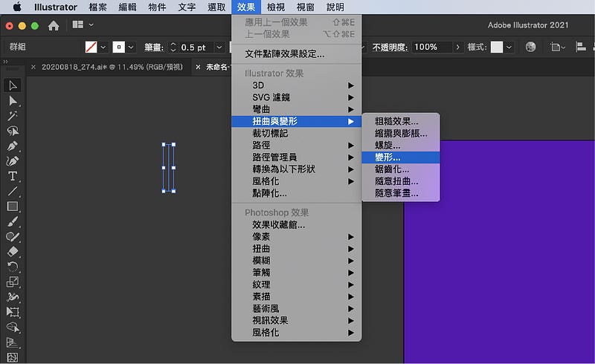Activate the Type tool
This screenshot has width=595, height=364.
point(13,176)
